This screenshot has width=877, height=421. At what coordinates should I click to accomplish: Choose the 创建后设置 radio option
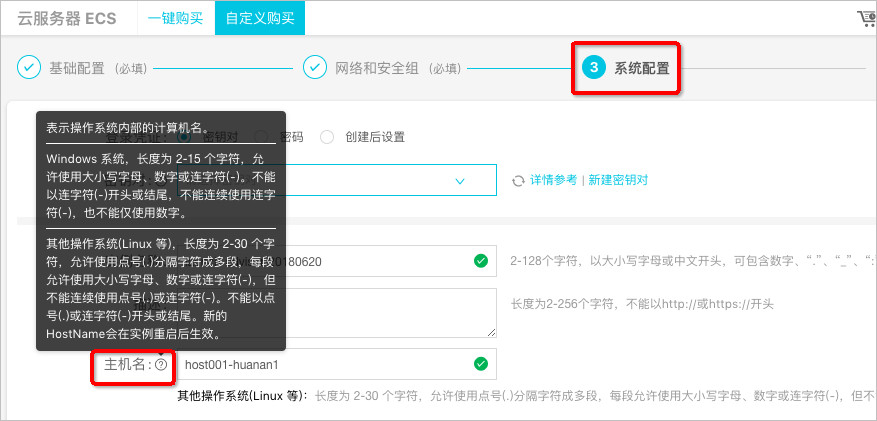(x=327, y=136)
